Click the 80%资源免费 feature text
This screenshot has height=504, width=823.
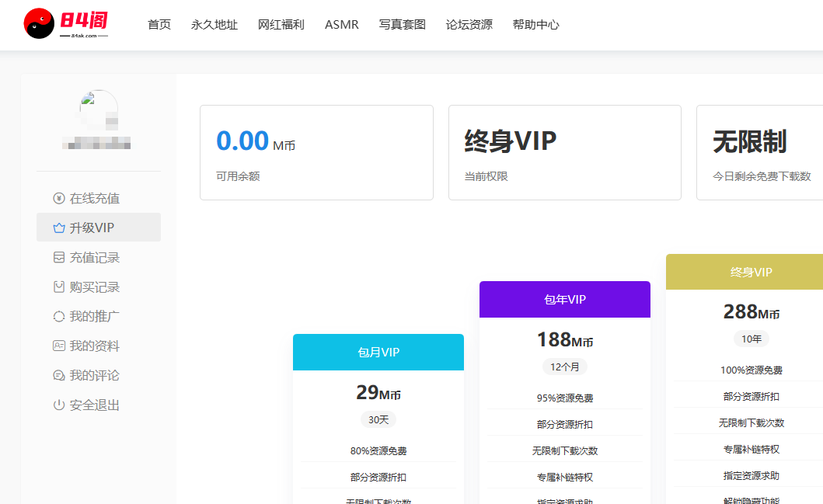pyautogui.click(x=378, y=451)
